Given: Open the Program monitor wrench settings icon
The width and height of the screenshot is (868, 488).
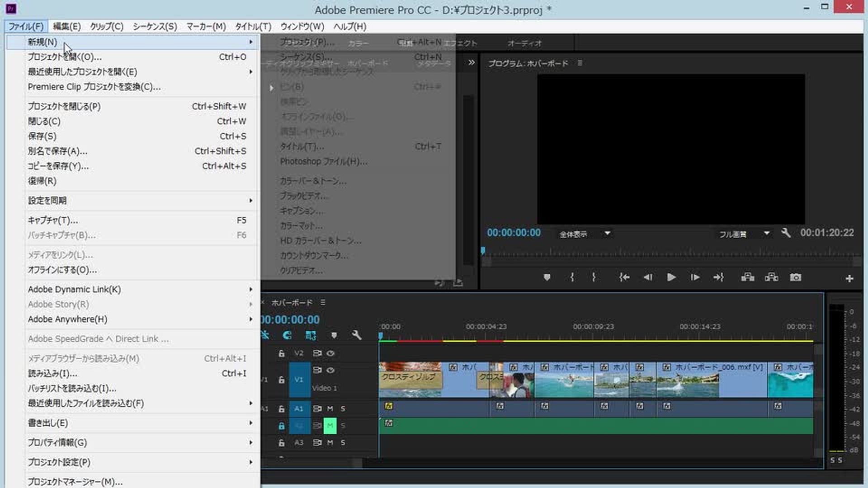Looking at the screenshot, I should [x=786, y=233].
